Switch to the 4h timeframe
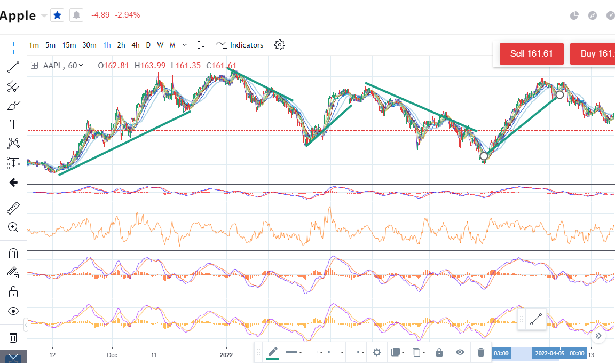615x364 pixels. coord(136,45)
